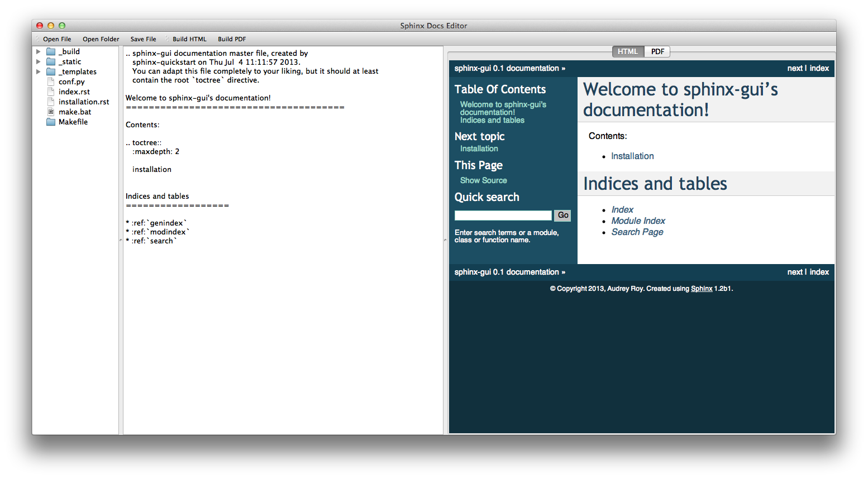
Task: Click Build PDF in the toolbar
Action: tap(232, 39)
